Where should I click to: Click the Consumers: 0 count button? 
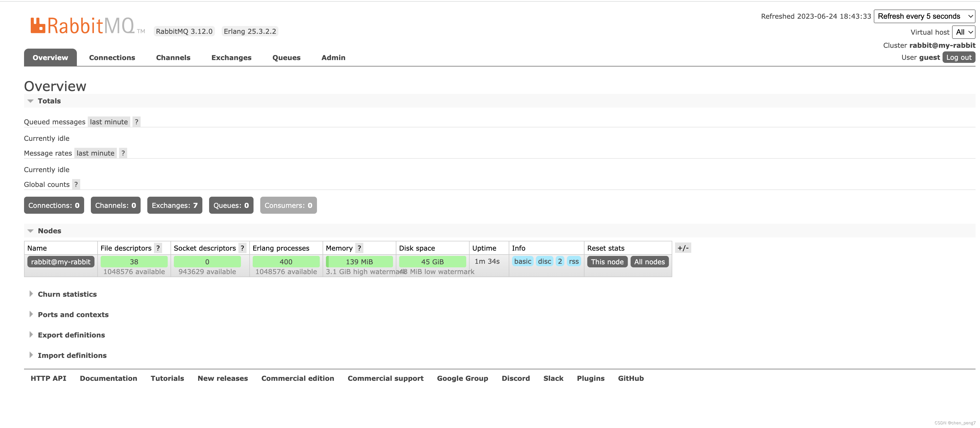[x=288, y=205]
